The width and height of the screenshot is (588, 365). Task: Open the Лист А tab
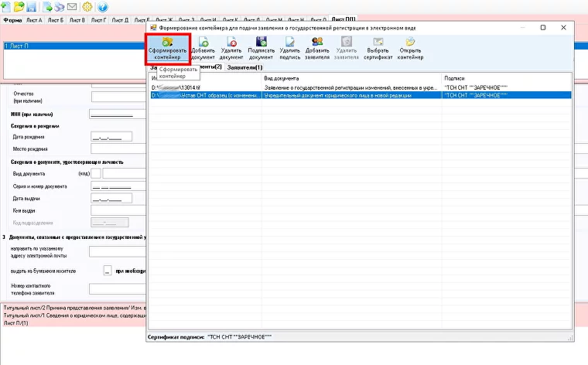click(34, 20)
